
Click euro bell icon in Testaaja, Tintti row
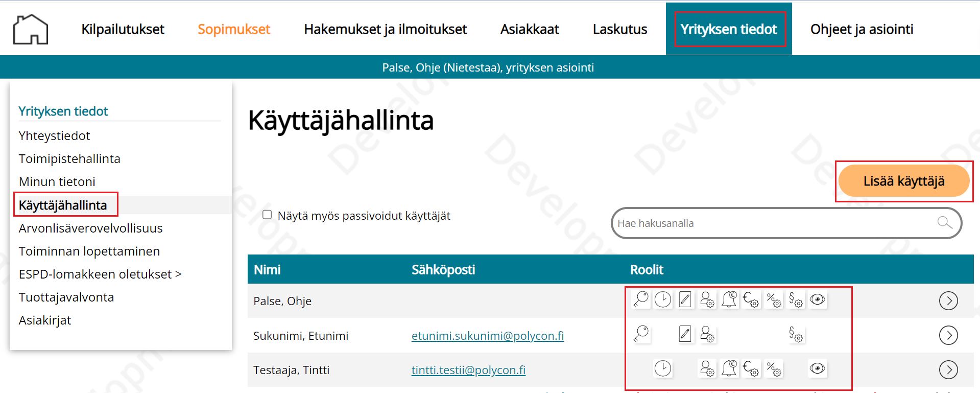coord(729,368)
